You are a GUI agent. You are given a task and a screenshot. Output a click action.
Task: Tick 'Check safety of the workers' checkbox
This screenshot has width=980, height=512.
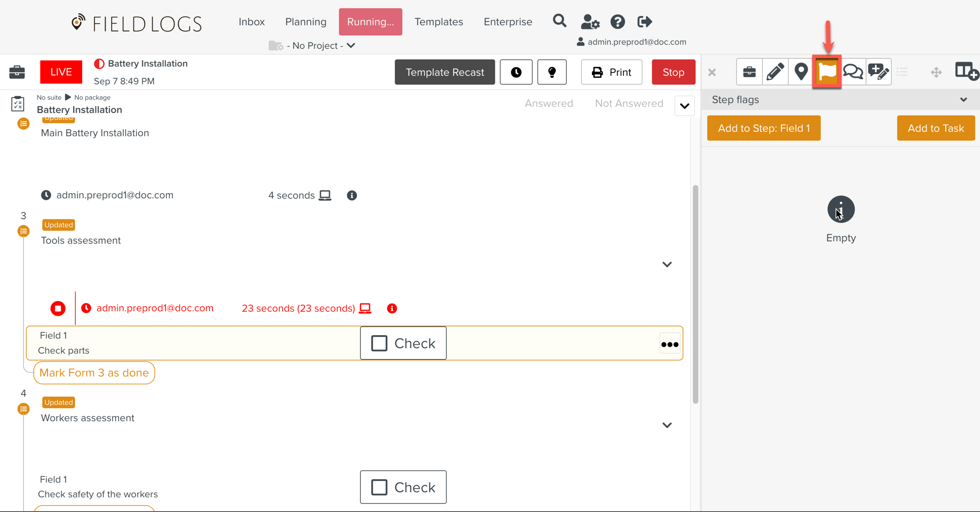click(379, 487)
